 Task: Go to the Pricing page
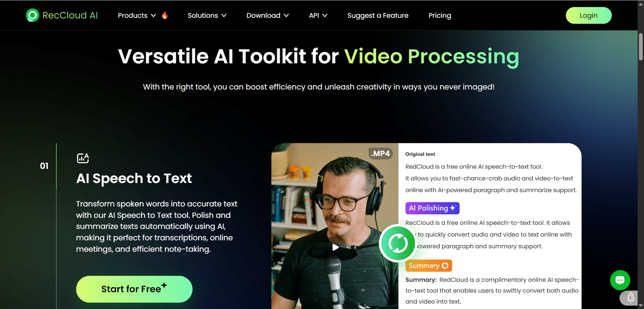click(440, 15)
